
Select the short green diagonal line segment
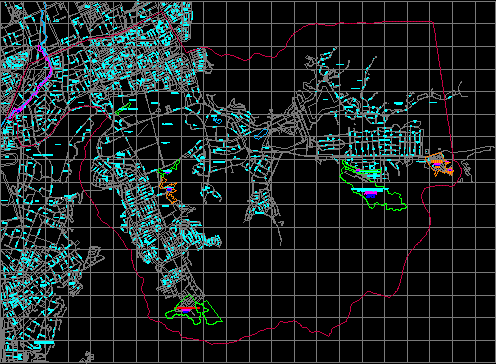pos(123,108)
